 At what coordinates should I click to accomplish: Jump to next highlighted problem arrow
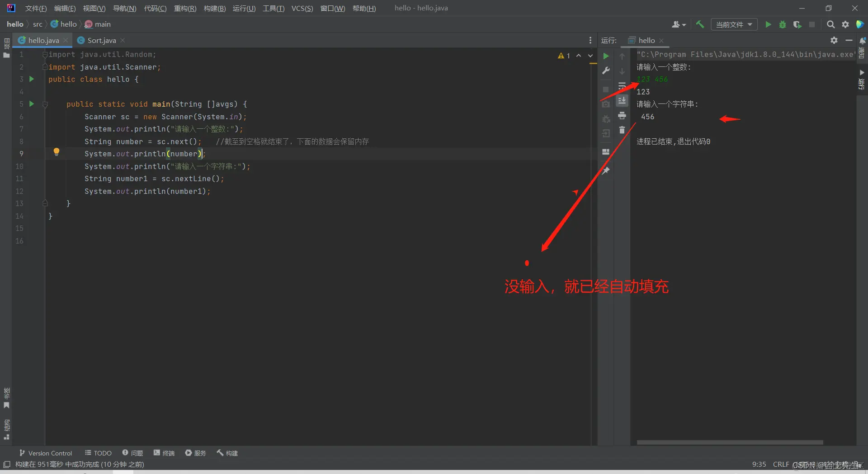[590, 56]
